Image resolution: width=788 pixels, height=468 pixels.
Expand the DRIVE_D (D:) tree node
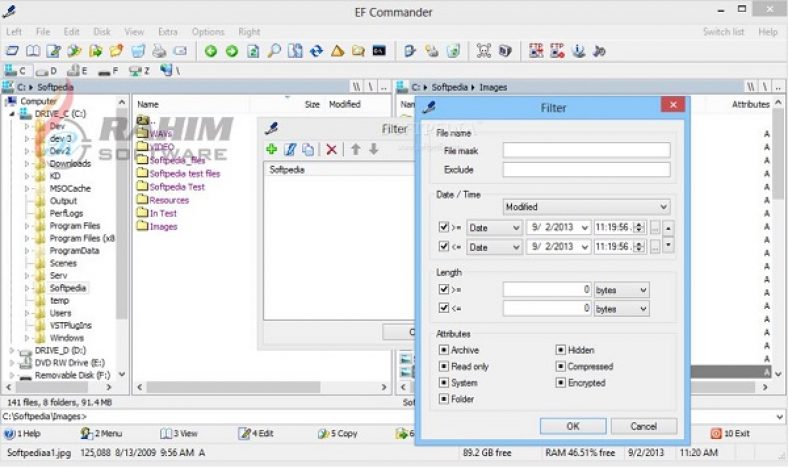coord(13,351)
